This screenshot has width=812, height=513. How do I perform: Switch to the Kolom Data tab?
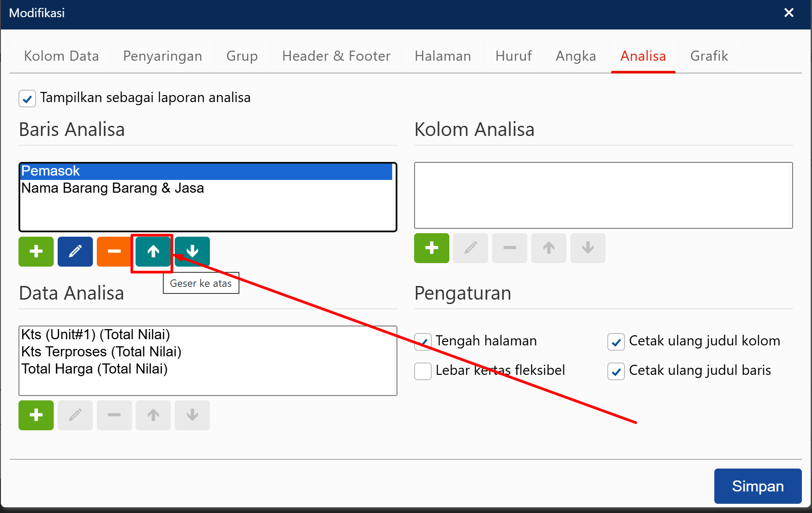pos(61,56)
